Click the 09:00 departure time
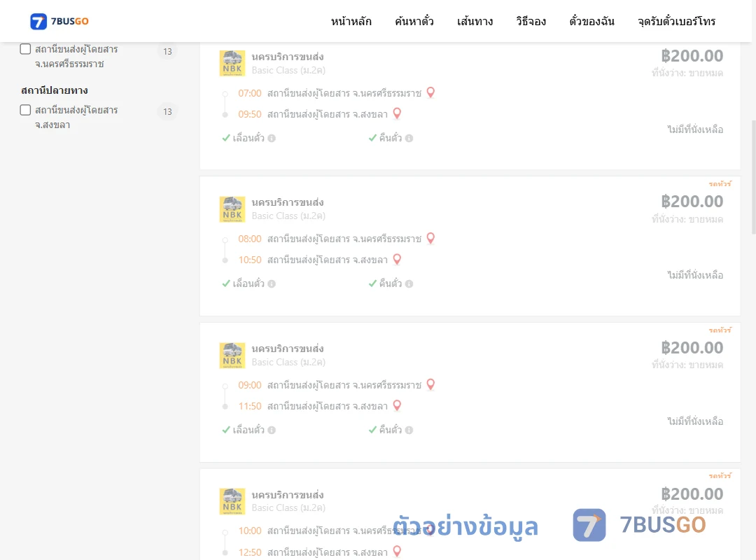The height and width of the screenshot is (560, 756). click(x=250, y=385)
